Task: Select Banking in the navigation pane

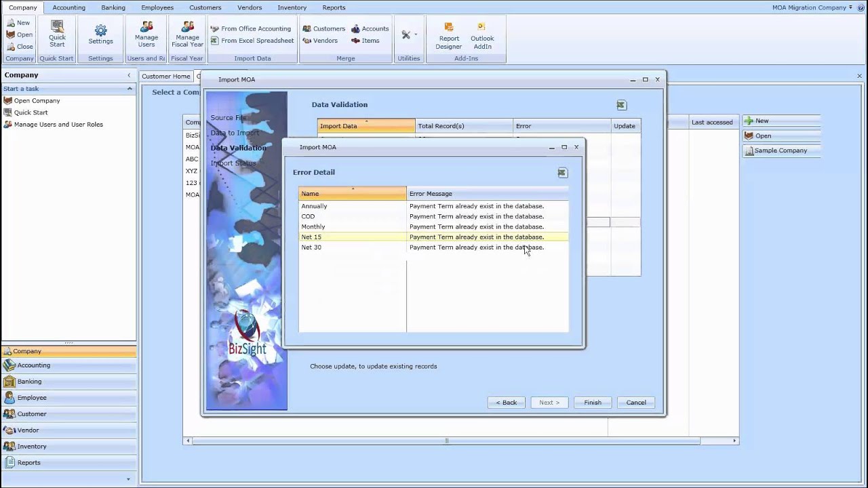Action: point(68,382)
